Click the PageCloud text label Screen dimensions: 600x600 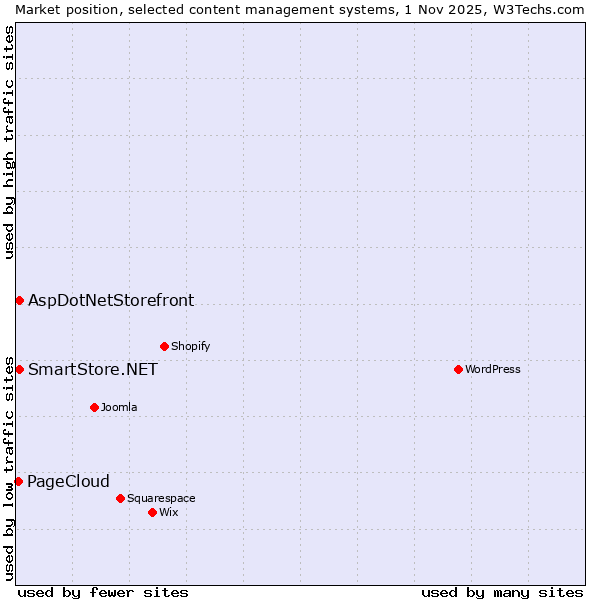tap(68, 482)
